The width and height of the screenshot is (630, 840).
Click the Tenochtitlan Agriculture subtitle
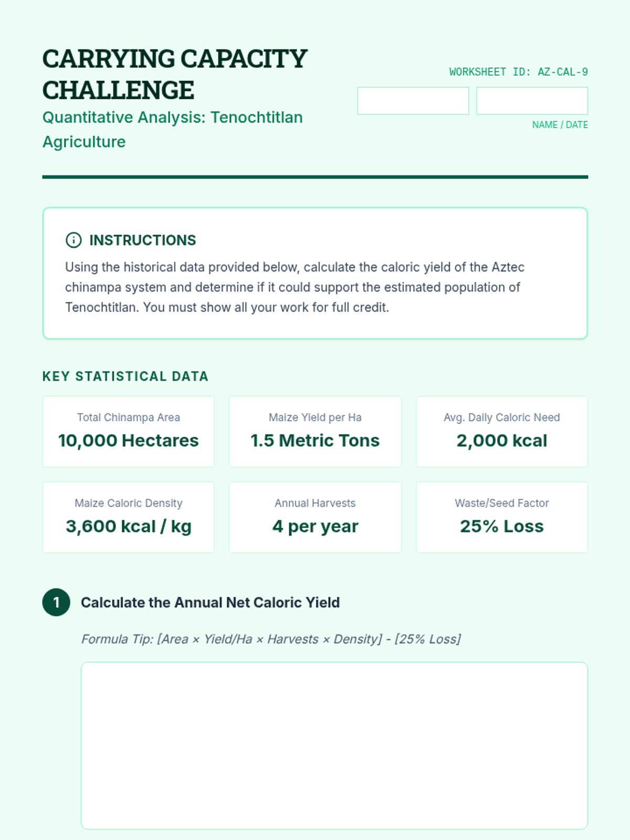(x=172, y=129)
